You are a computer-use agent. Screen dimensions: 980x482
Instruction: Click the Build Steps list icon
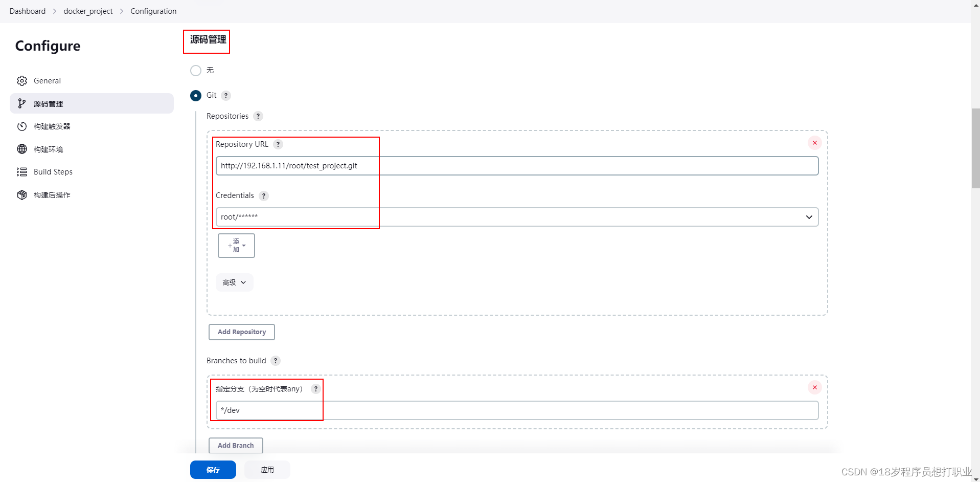pyautogui.click(x=22, y=172)
